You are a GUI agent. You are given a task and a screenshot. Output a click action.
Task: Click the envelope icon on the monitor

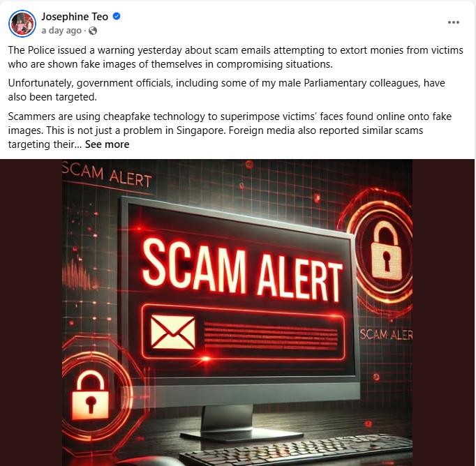[172, 332]
